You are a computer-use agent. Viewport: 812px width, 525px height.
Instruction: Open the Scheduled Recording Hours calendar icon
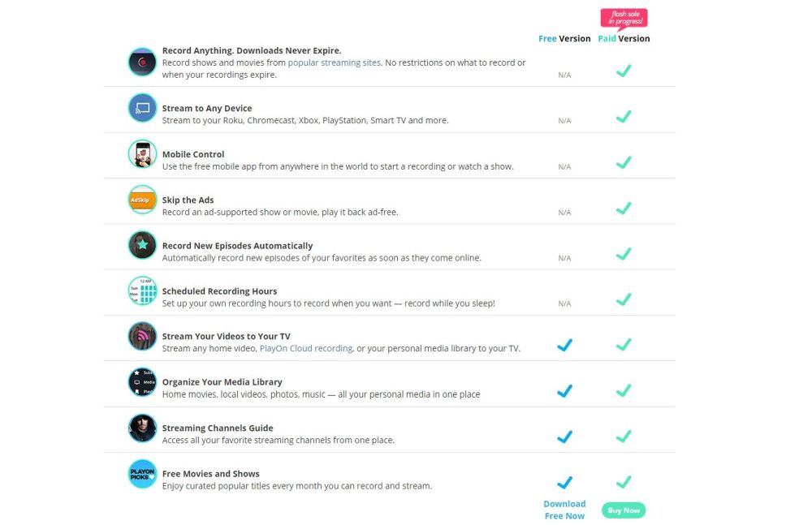point(142,290)
